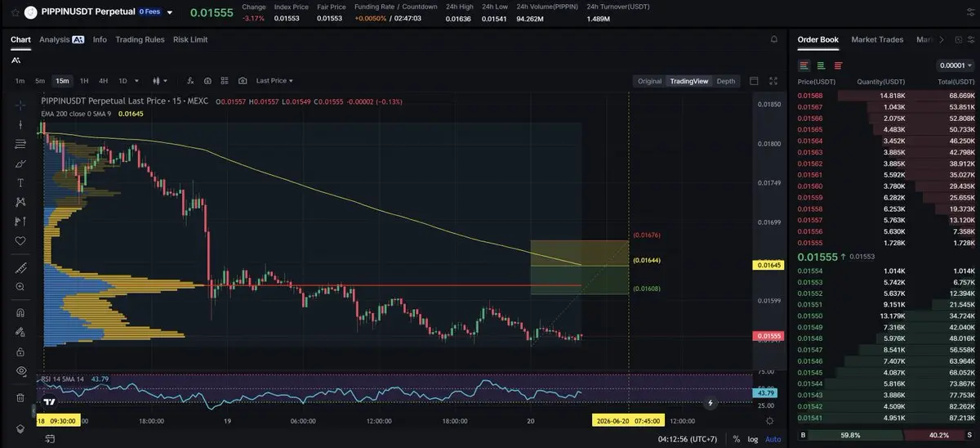Click the 0.01568 ask price row
Image resolution: width=980 pixels, height=448 pixels.
pyautogui.click(x=886, y=96)
